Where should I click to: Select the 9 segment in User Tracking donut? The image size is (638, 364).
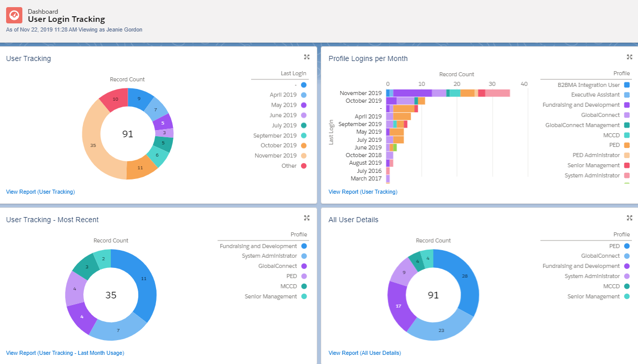click(x=139, y=99)
